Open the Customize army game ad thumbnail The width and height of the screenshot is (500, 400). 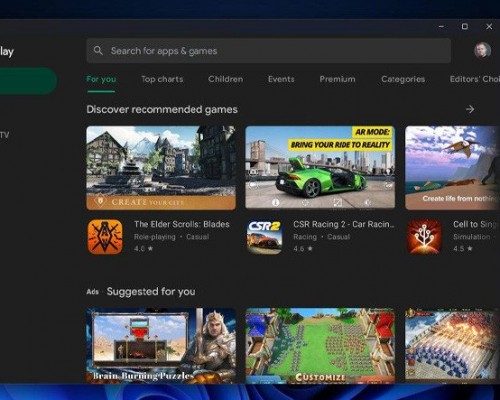click(320, 346)
